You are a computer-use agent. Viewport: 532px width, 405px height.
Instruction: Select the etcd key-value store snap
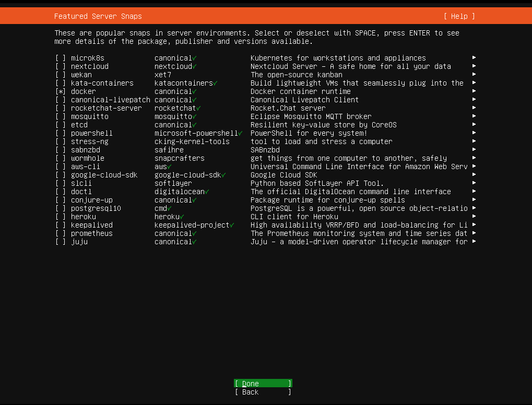coord(60,125)
